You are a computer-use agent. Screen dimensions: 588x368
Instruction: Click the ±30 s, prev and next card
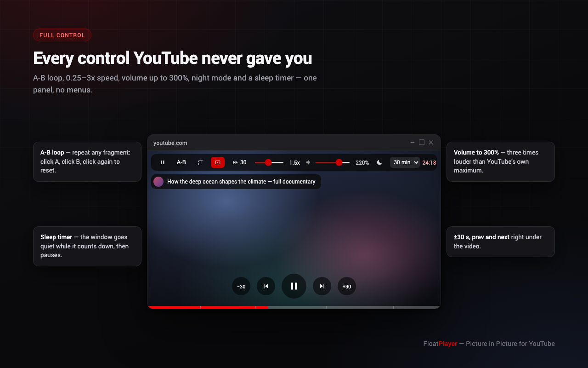click(x=501, y=241)
